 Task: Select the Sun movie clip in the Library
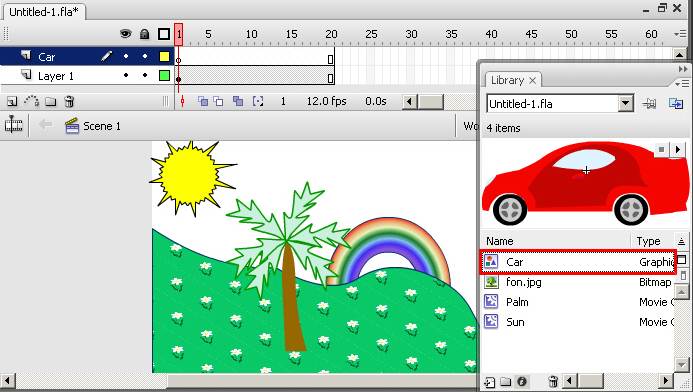point(578,322)
